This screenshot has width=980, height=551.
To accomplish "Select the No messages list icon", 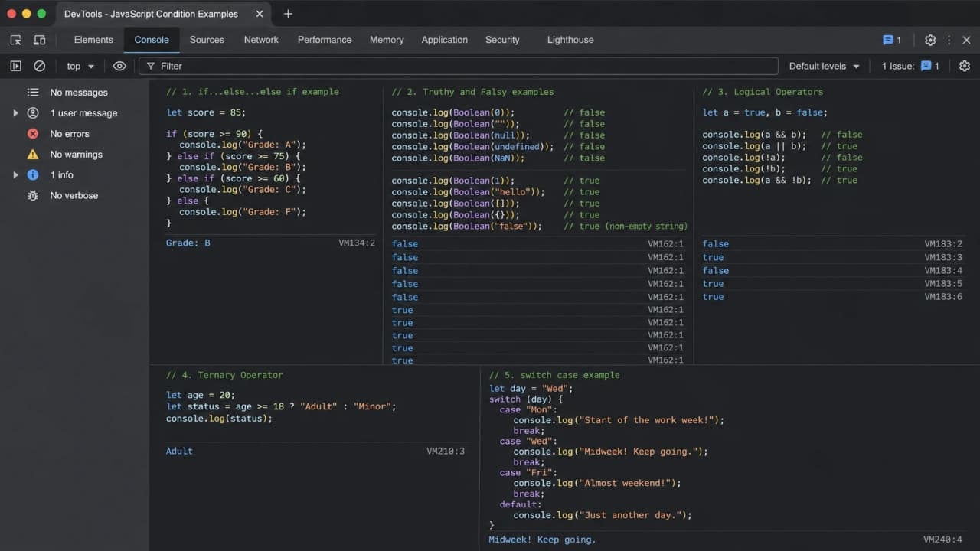I will point(33,92).
